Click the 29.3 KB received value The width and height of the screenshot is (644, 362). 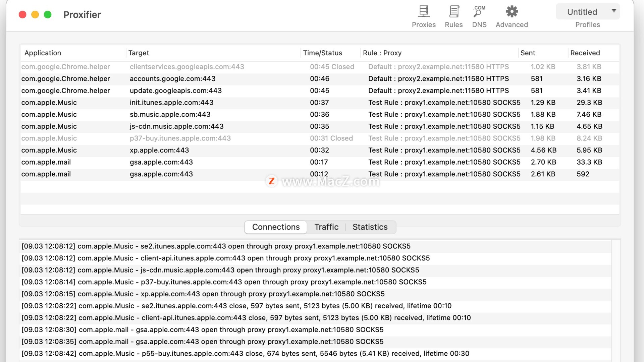[x=589, y=103]
